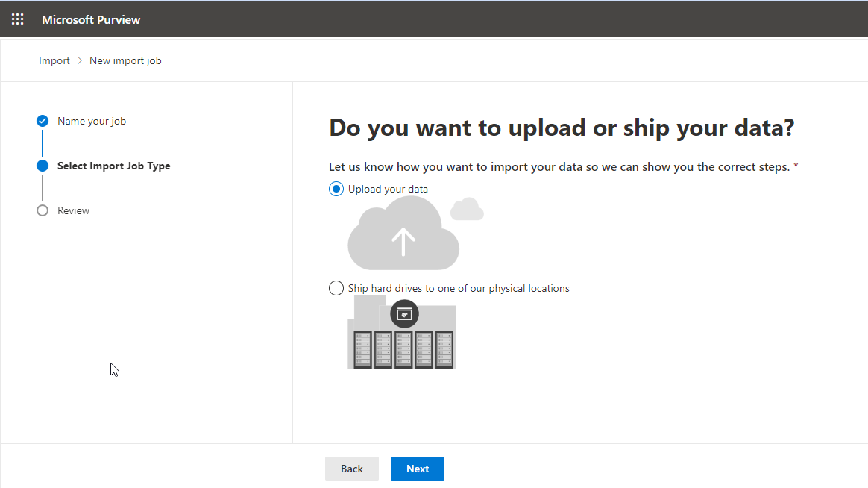Select the Ship hard drives radio button
The image size is (868, 488).
(336, 288)
